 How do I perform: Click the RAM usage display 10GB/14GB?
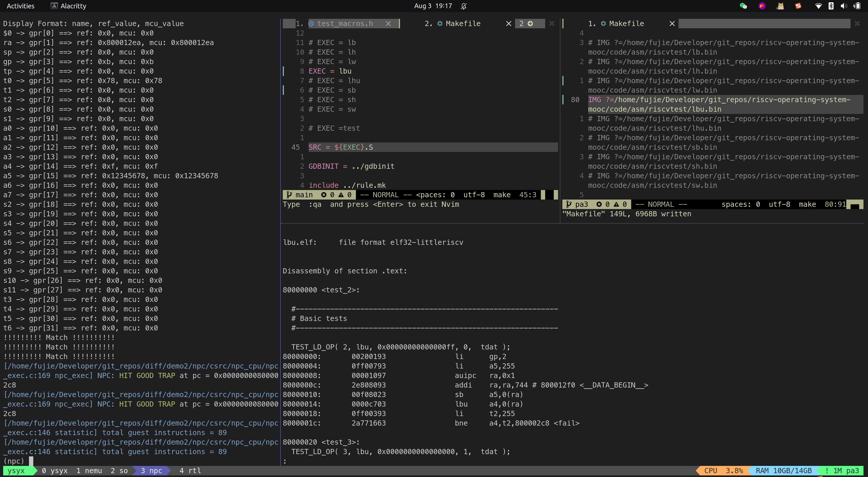[x=789, y=470]
